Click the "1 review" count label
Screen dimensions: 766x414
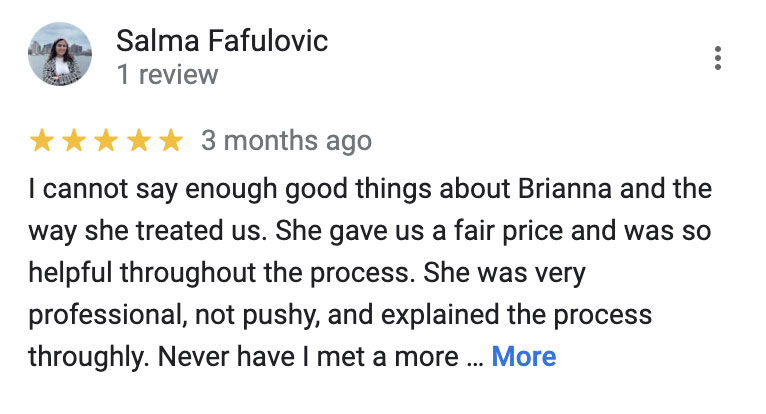168,75
